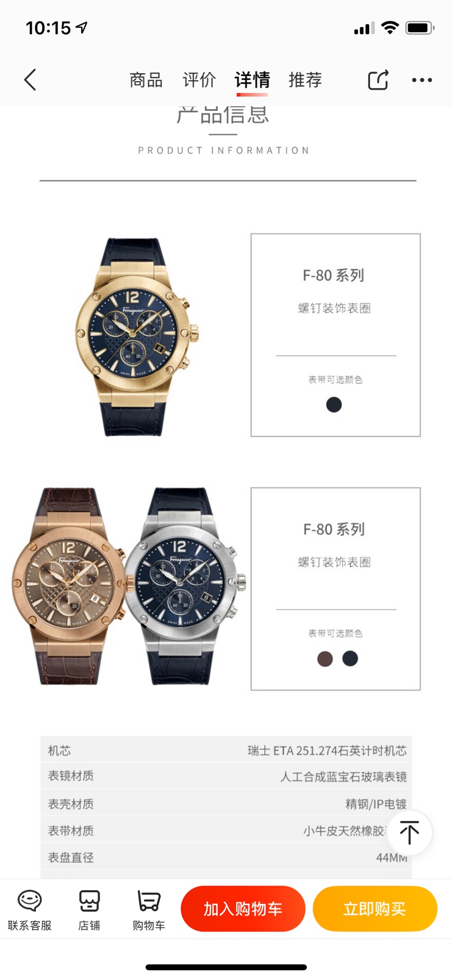Open the 店铺 store icon
The width and height of the screenshot is (452, 980).
89,911
